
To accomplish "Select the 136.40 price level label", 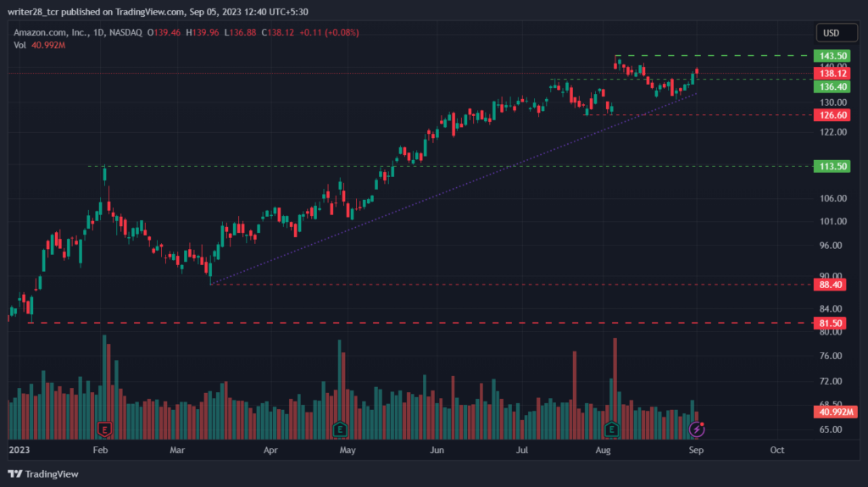I will point(832,86).
